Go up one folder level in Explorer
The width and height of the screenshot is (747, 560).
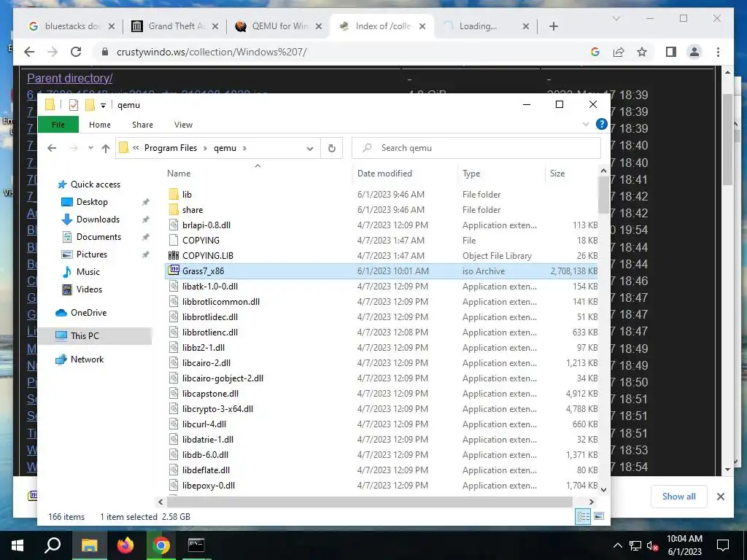106,148
